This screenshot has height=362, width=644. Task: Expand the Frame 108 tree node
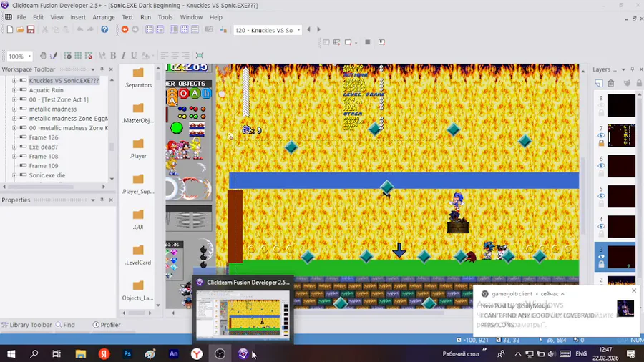tap(14, 156)
